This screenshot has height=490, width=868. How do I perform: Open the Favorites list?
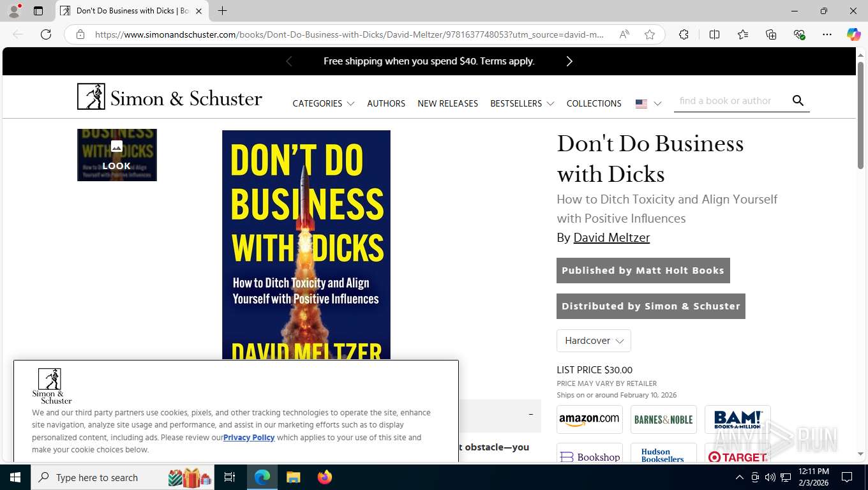(743, 34)
